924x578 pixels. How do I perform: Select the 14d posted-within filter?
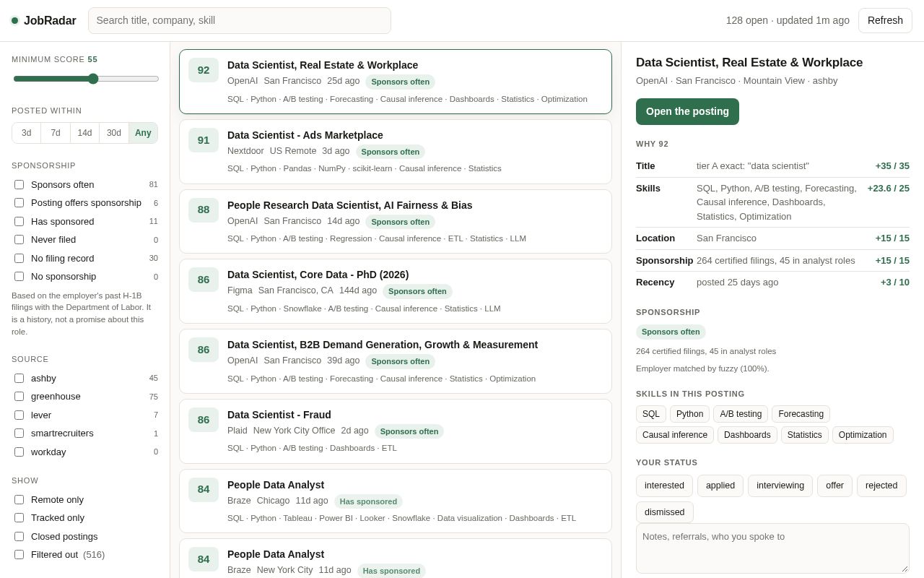[x=85, y=133]
